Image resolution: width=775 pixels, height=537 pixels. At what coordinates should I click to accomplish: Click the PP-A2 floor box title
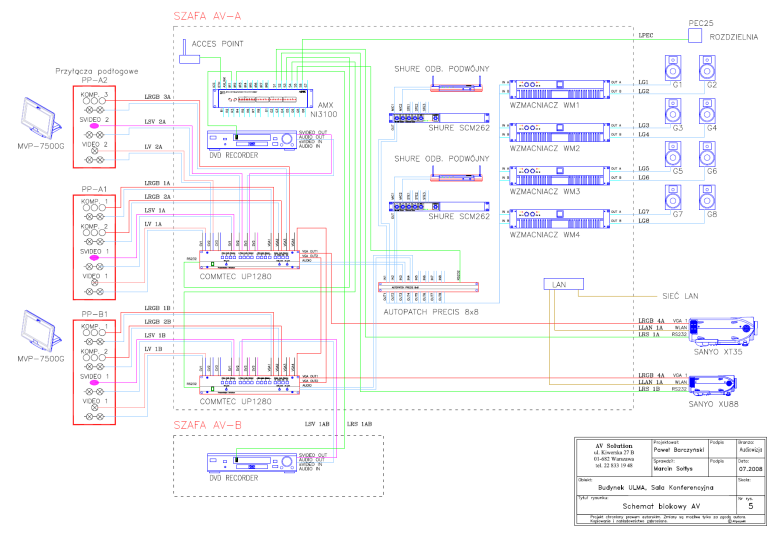[94, 80]
